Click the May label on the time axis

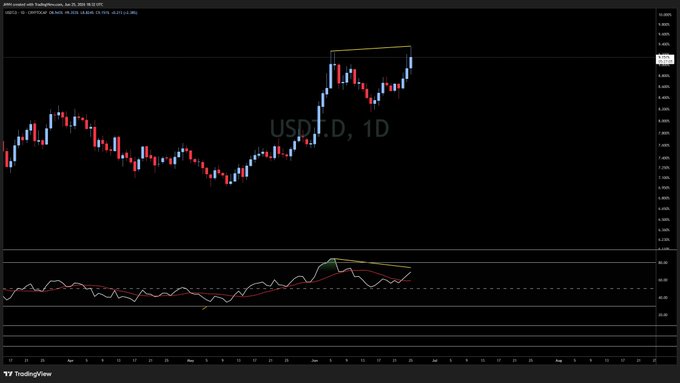click(190, 360)
